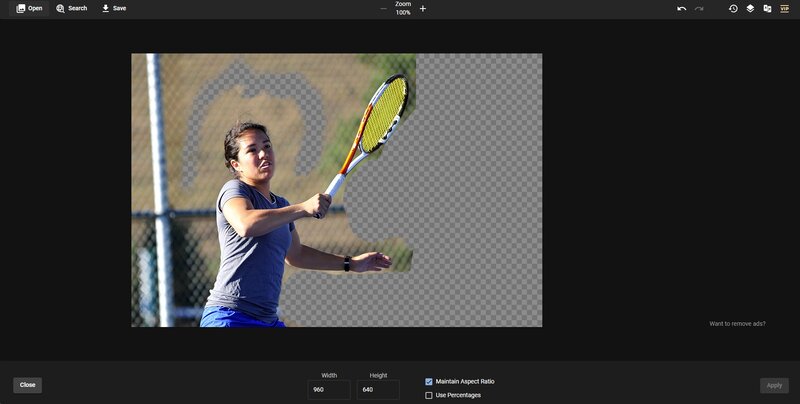Click the Zoom 100% label
The image size is (800, 404).
[x=403, y=8]
